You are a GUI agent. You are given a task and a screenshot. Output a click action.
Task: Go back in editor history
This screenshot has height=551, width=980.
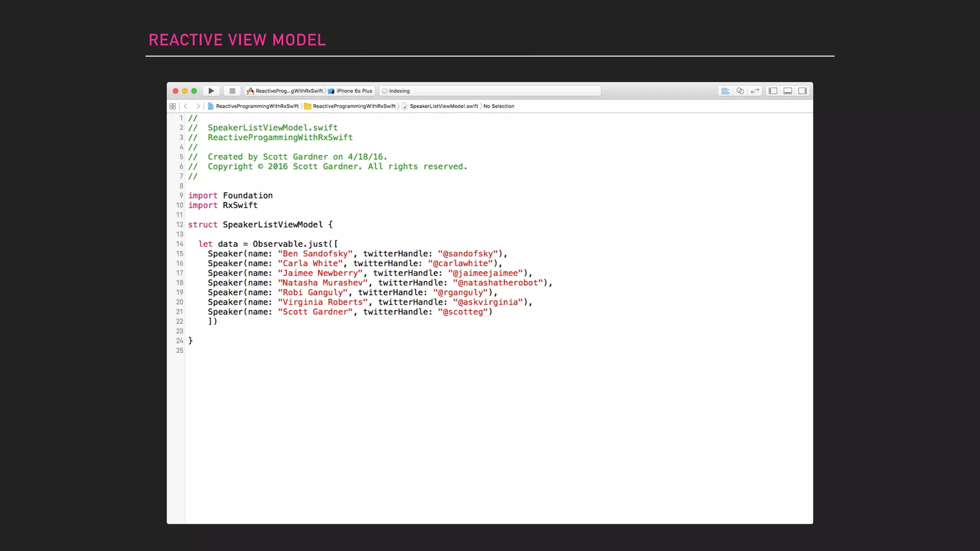pyautogui.click(x=186, y=106)
